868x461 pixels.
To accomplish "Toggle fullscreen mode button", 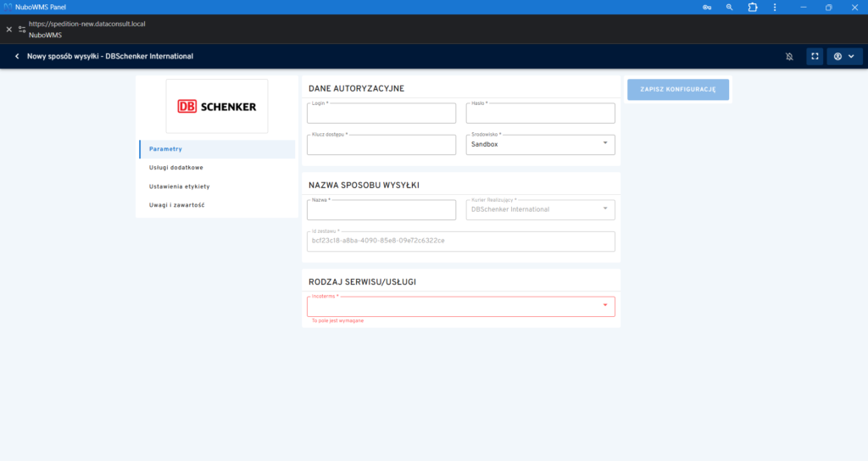I will [815, 57].
